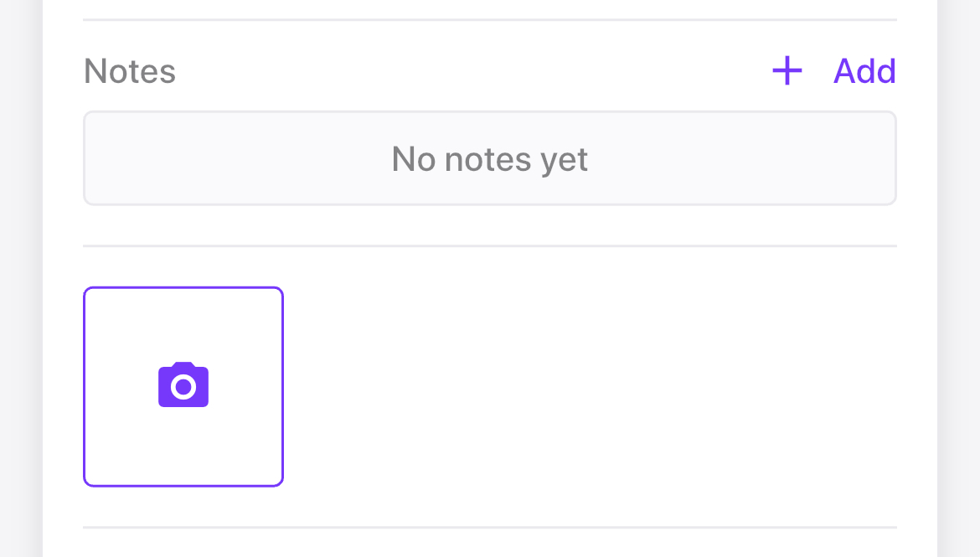The height and width of the screenshot is (557, 980).
Task: Click the Add button next to Notes
Action: tap(864, 71)
